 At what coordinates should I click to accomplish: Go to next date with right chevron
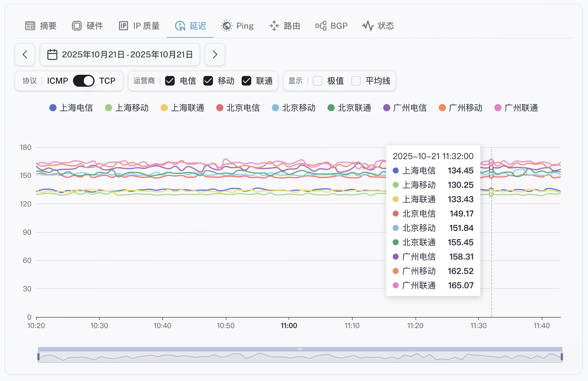pos(215,54)
